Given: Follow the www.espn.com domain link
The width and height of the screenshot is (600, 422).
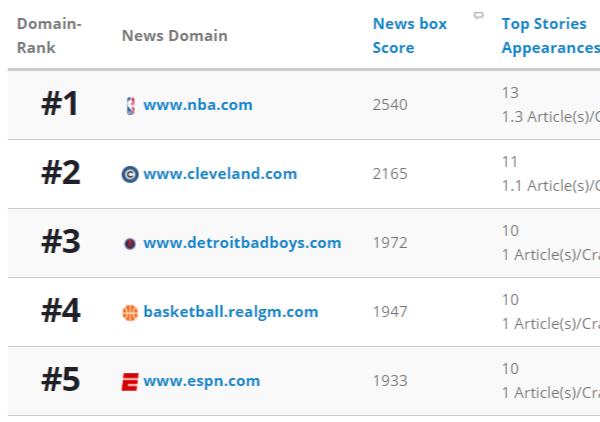Looking at the screenshot, I should tap(201, 381).
